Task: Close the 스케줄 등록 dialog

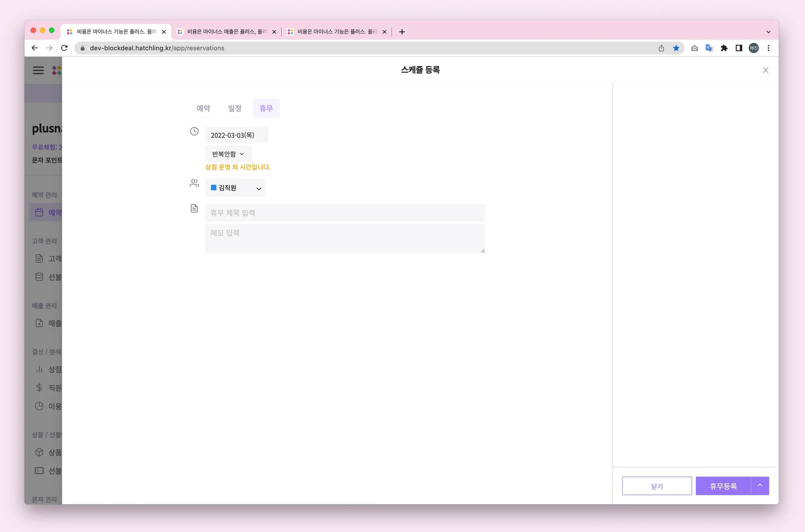Action: point(765,70)
